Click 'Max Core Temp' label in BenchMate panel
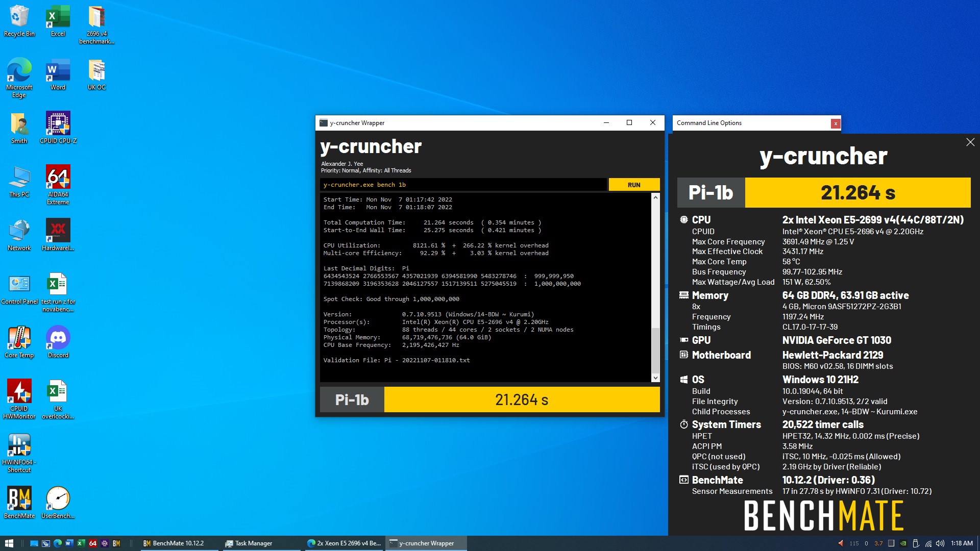Image resolution: width=980 pixels, height=551 pixels. pos(719,262)
